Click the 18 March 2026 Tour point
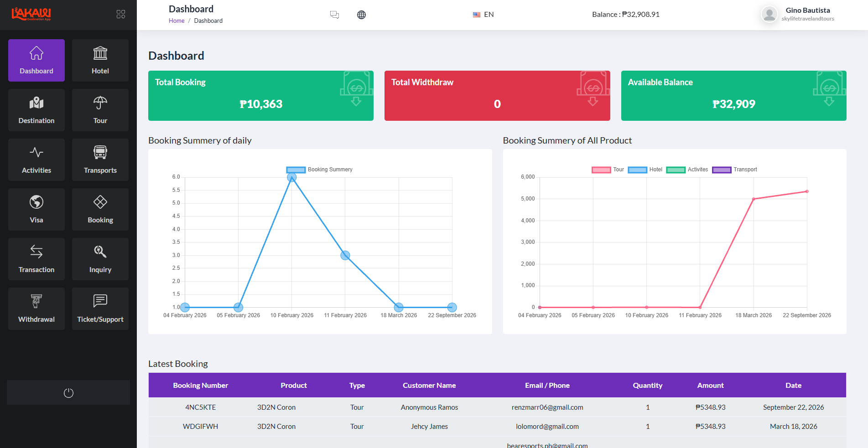868x448 pixels. tap(754, 199)
